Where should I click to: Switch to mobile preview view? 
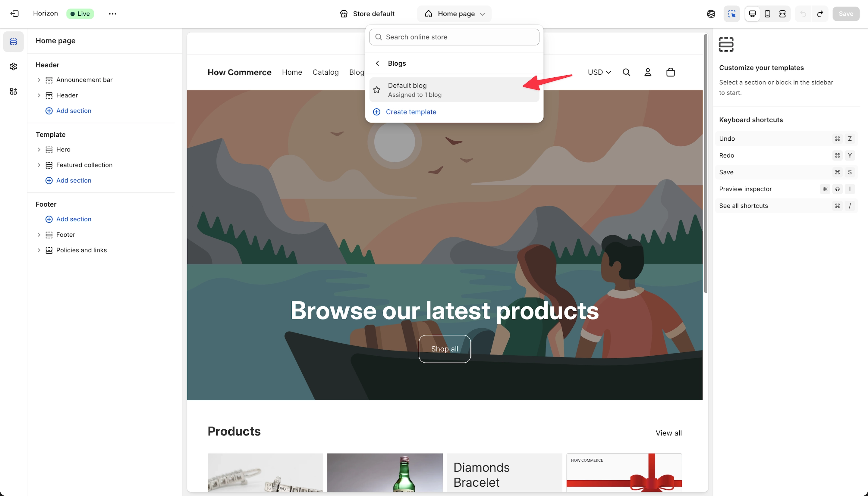[x=767, y=14]
